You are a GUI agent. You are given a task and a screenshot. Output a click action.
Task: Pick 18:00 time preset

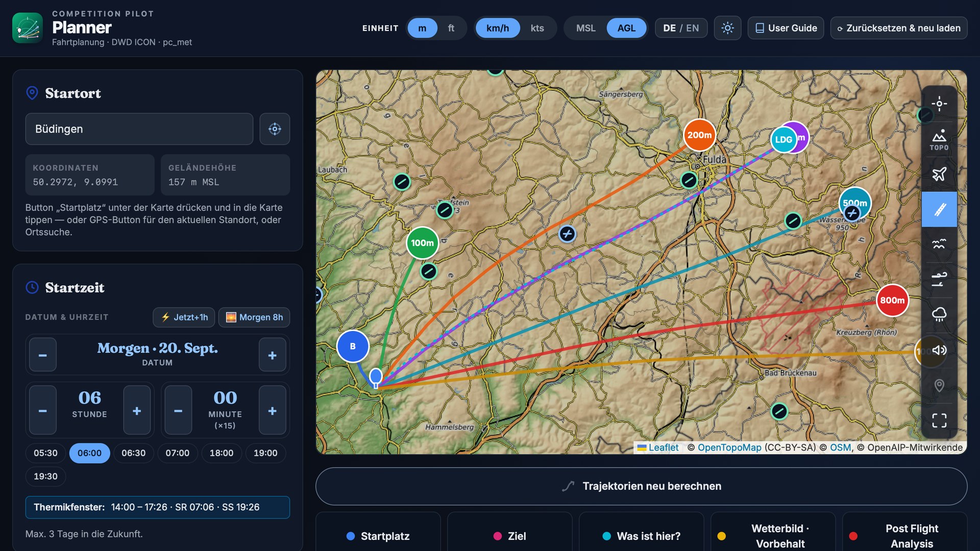coord(222,453)
